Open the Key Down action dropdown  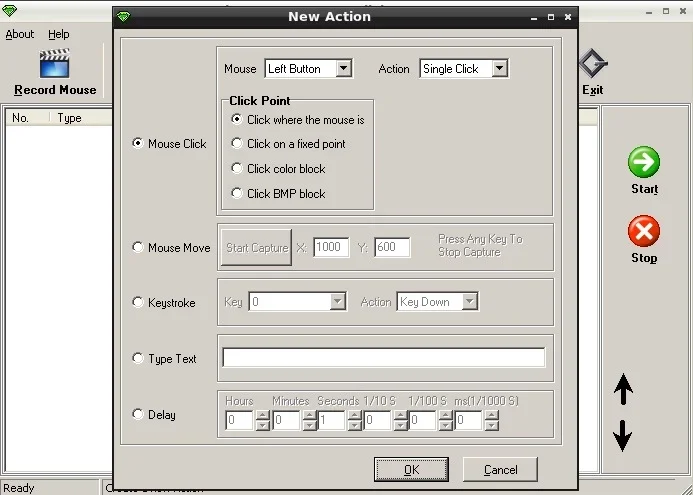coord(469,301)
